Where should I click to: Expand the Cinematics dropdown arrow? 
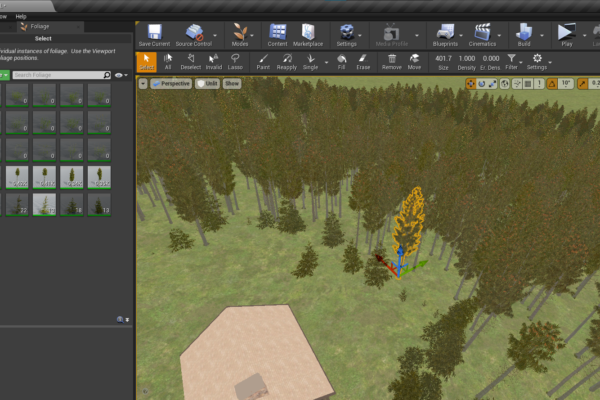click(499, 35)
